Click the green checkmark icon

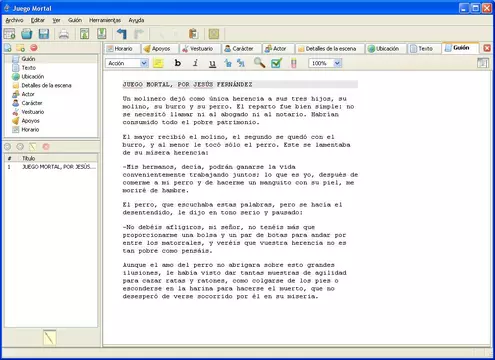[x=276, y=63]
